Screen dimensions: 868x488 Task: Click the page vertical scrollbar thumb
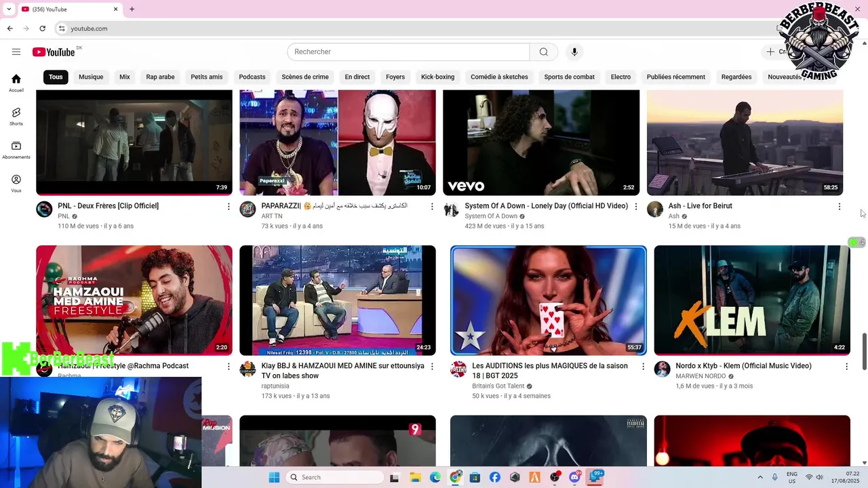pyautogui.click(x=864, y=352)
